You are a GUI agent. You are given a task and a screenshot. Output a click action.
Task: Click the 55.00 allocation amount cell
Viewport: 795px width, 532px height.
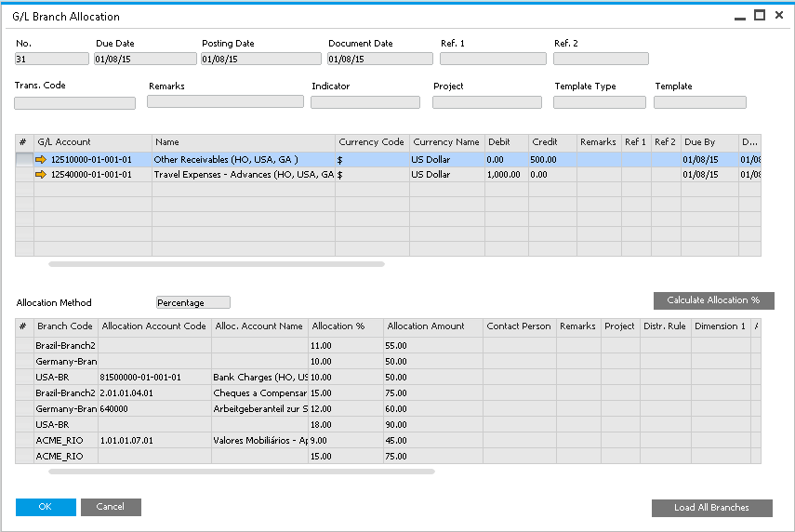click(x=433, y=346)
